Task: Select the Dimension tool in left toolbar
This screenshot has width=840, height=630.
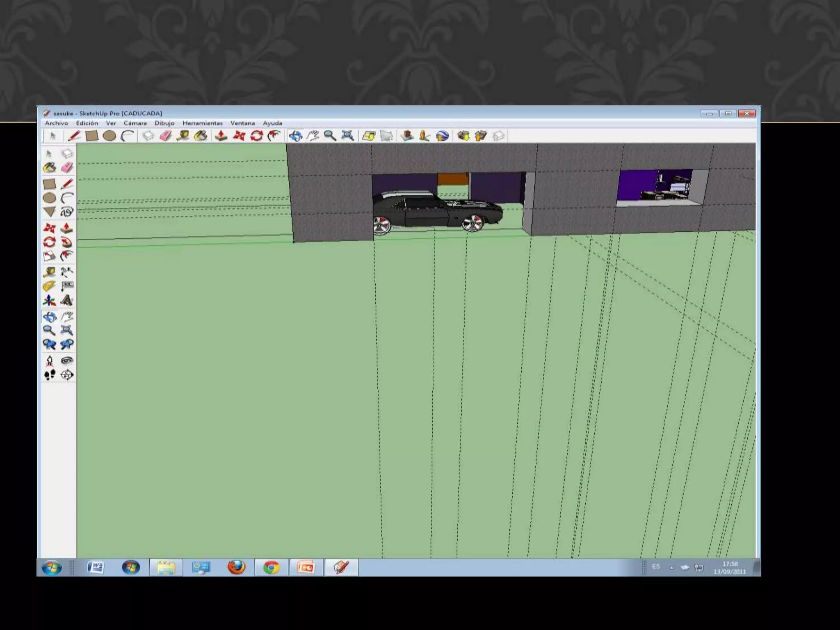Action: [67, 272]
